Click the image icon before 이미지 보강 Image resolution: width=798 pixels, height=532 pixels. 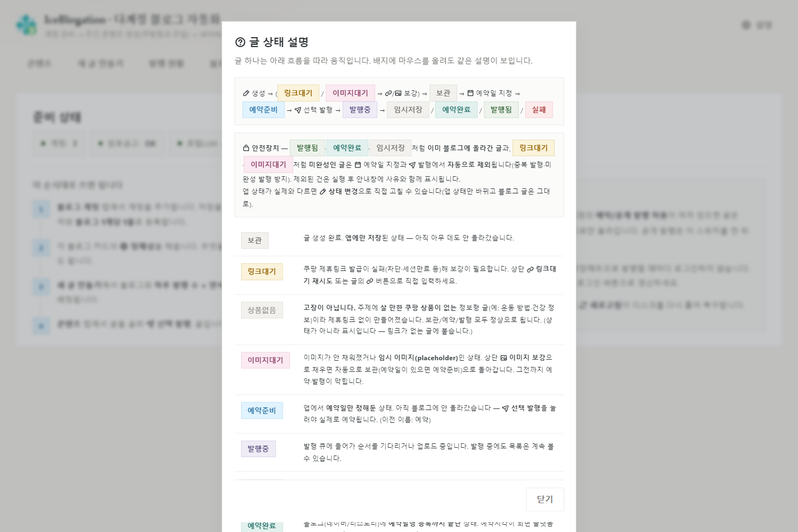click(x=504, y=358)
